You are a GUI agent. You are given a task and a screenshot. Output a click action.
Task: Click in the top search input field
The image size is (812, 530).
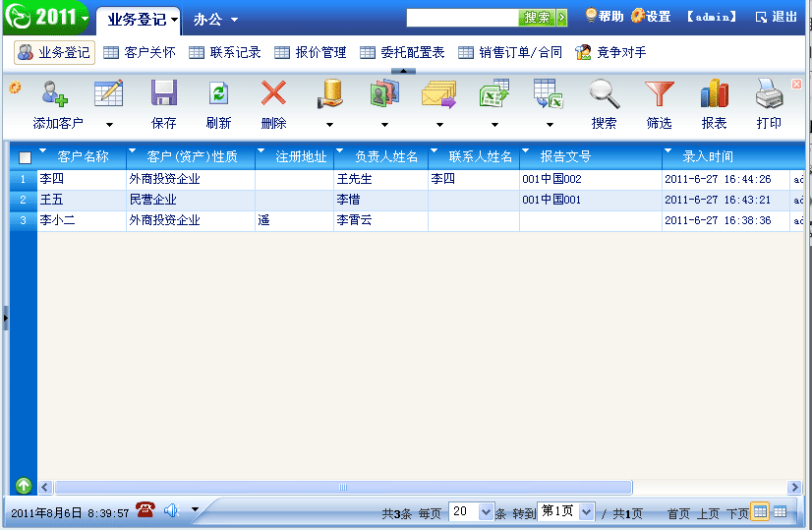coord(462,18)
